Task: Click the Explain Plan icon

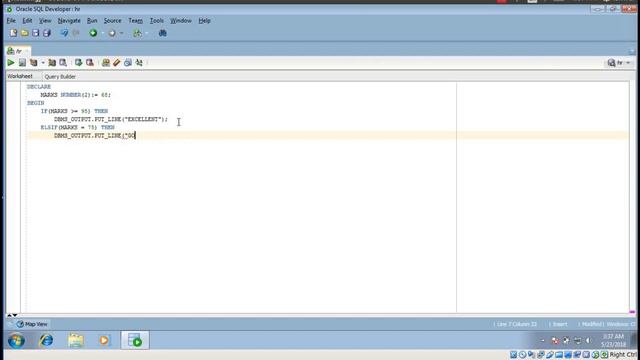Action: [x=33, y=62]
